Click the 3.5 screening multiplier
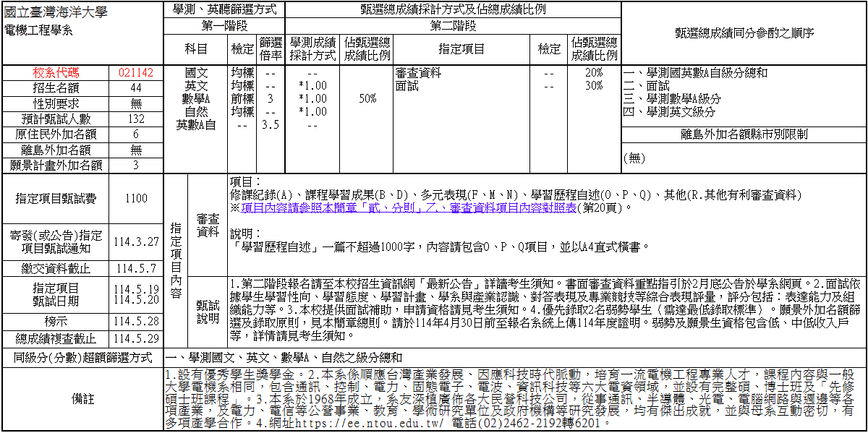This screenshot has width=868, height=433. 271,124
